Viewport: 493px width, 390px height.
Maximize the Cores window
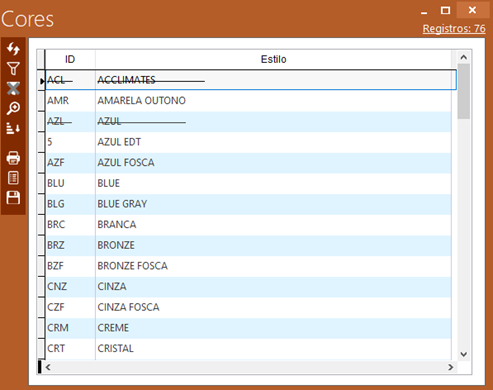445,10
